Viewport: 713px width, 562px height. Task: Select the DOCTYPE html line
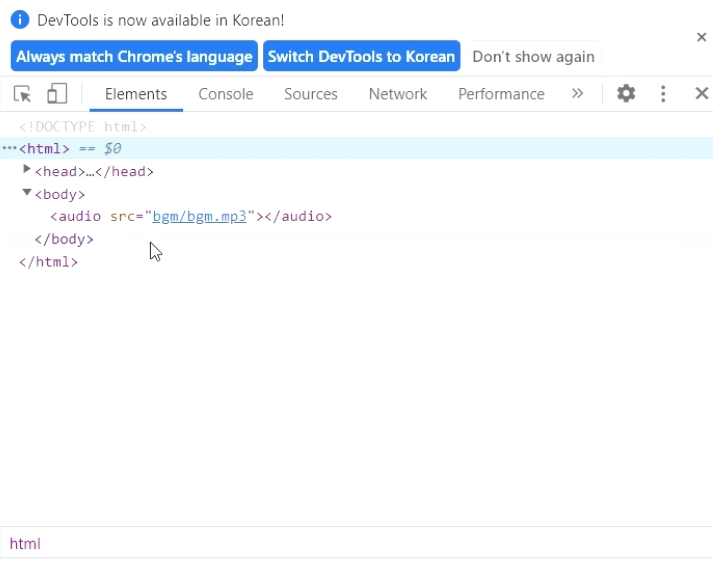coord(83,126)
